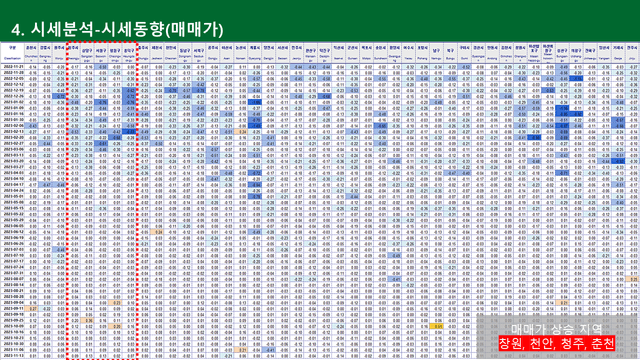
Task: Select the 포항시 Pohang column header
Action: tap(422, 53)
